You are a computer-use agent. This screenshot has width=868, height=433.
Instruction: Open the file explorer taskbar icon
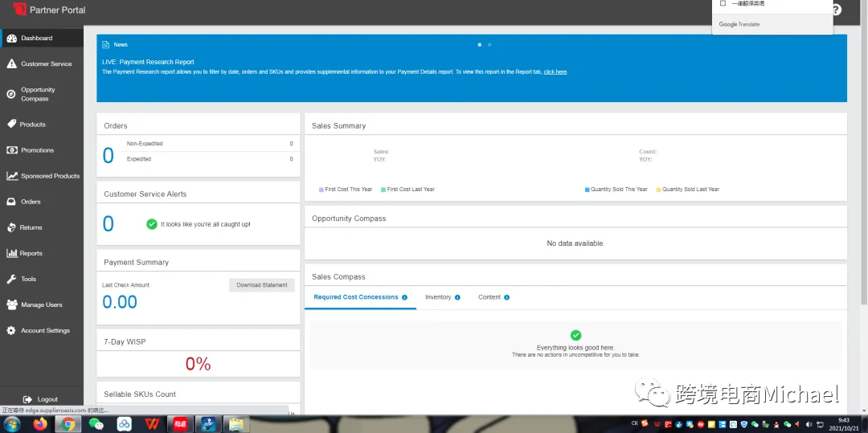pyautogui.click(x=236, y=424)
